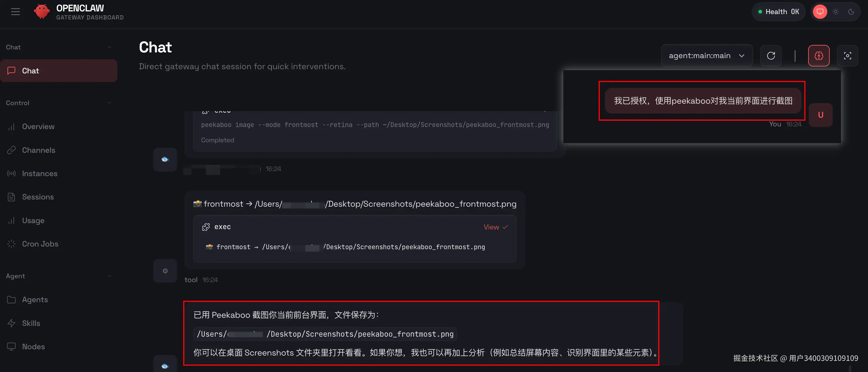
Task: Click the tool gear avatar icon
Action: 165,271
